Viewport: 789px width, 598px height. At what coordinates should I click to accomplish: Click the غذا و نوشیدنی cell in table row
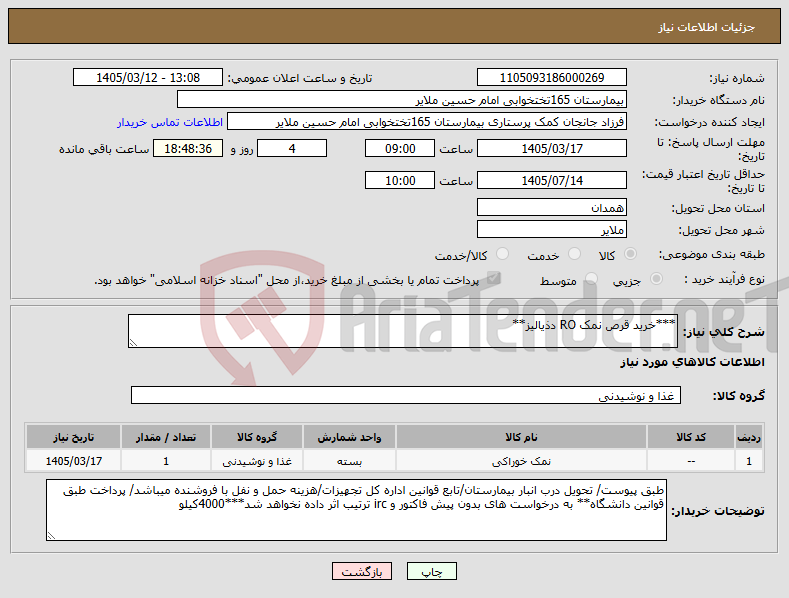[x=257, y=461]
